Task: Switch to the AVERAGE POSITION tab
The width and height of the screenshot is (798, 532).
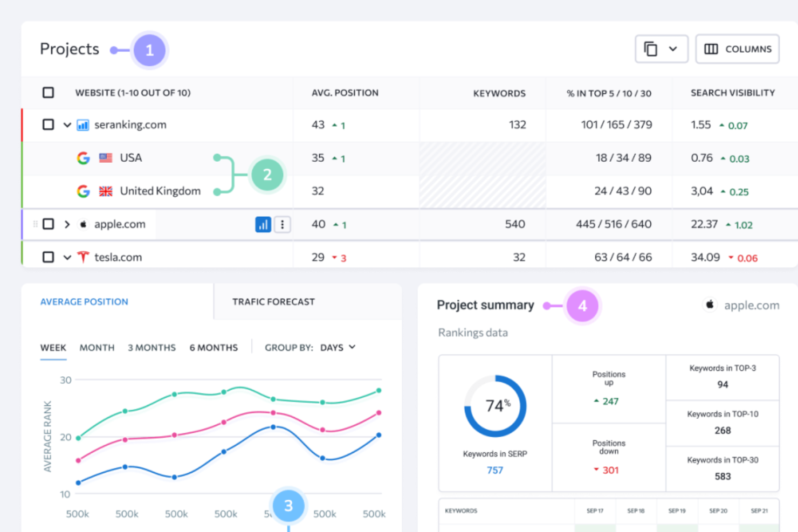Action: point(84,302)
